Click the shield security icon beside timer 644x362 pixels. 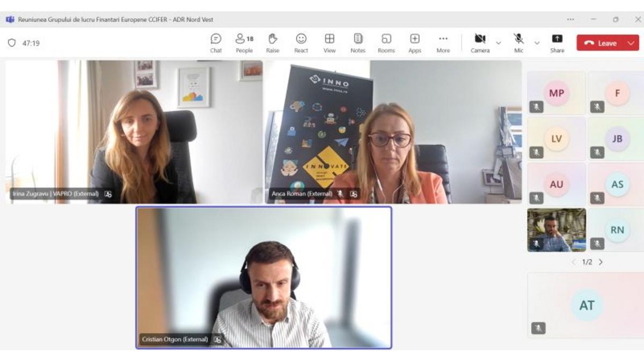(x=12, y=43)
